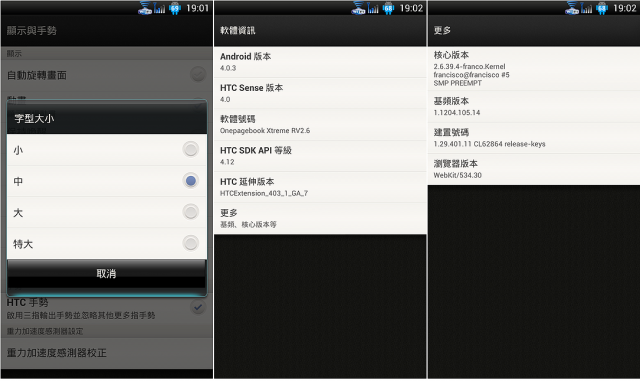Select the 特大 font size radio button
Image resolution: width=640 pixels, height=381 pixels.
coord(190,243)
